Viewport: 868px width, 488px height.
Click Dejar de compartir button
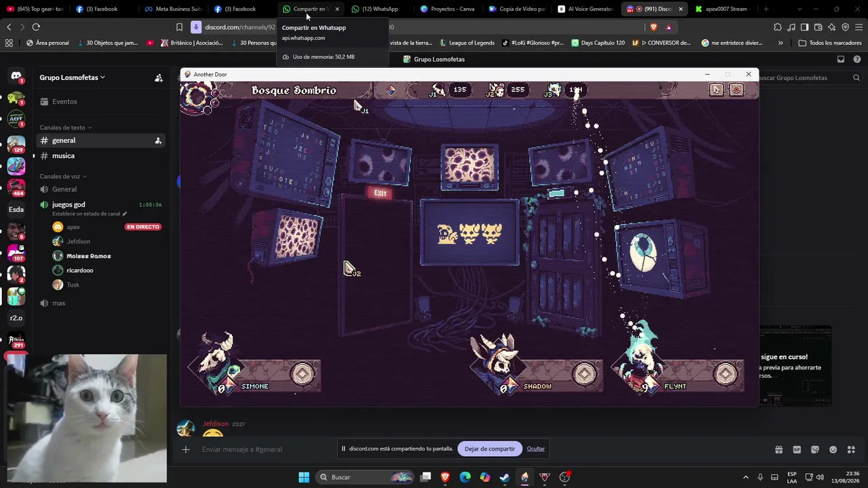(x=490, y=449)
